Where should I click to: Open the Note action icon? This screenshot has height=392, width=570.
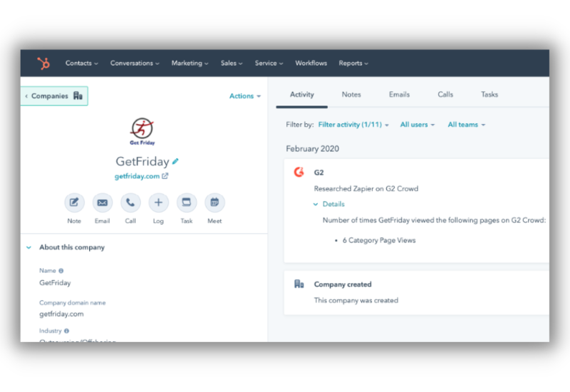74,202
